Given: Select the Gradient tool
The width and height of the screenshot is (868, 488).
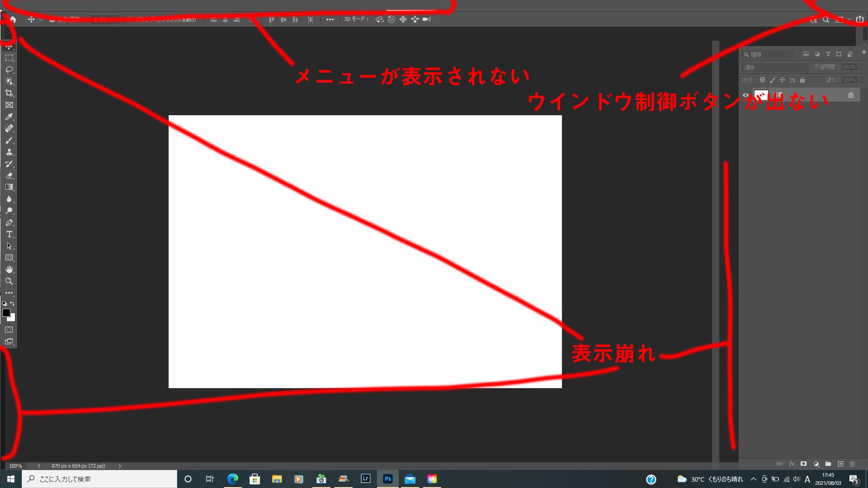Looking at the screenshot, I should coord(9,187).
